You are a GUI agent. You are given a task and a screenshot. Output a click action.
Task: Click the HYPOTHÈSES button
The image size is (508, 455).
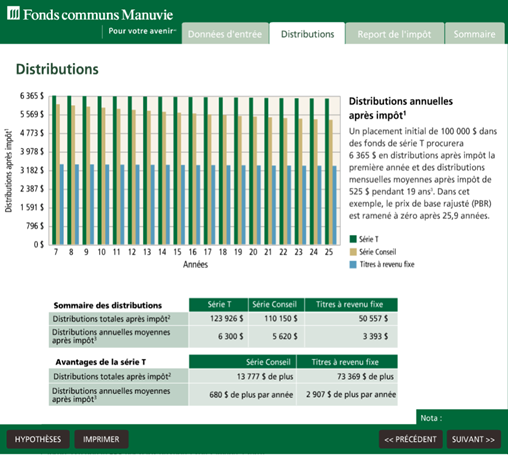(x=38, y=439)
